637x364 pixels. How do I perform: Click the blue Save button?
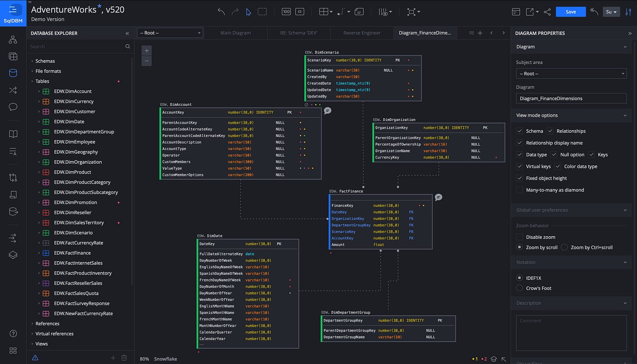(x=570, y=12)
